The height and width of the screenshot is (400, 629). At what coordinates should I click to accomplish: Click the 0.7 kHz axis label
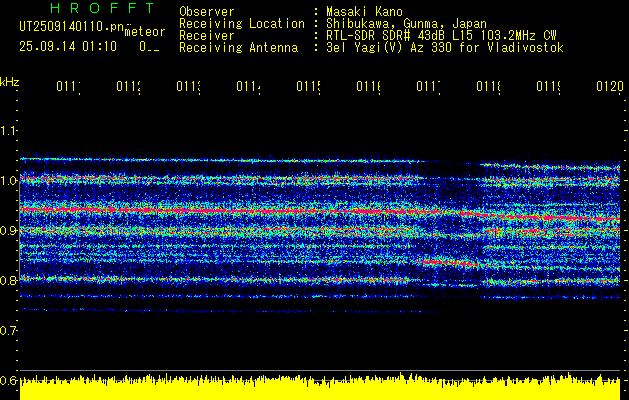click(x=8, y=330)
